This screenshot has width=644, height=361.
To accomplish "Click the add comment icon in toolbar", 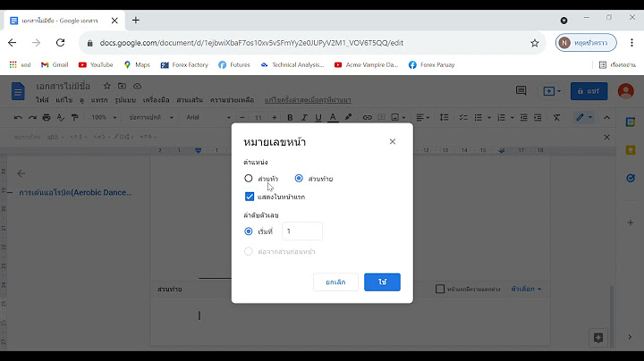I will coord(381,118).
